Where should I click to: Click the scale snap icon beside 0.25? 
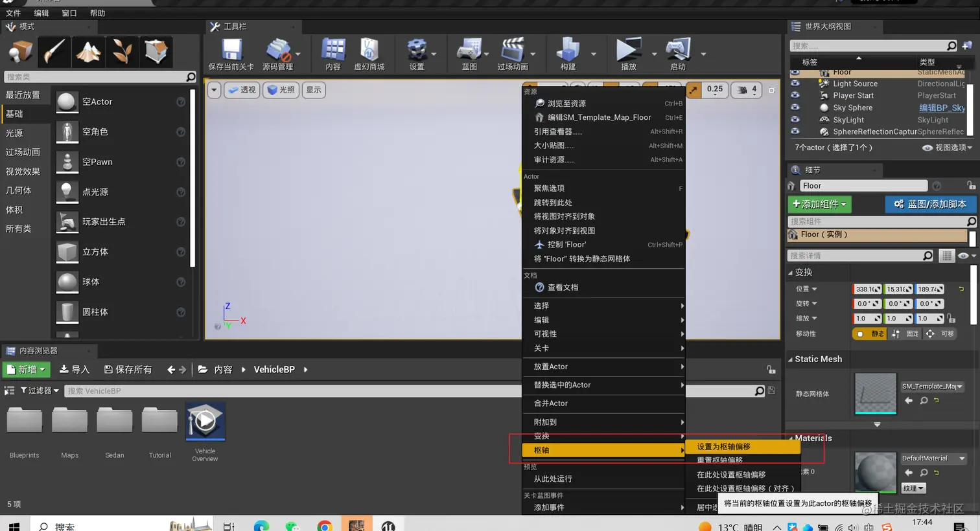pos(694,90)
